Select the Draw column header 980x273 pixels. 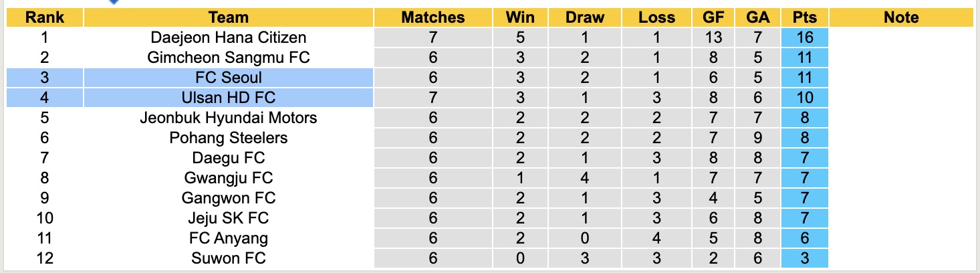pyautogui.click(x=584, y=17)
